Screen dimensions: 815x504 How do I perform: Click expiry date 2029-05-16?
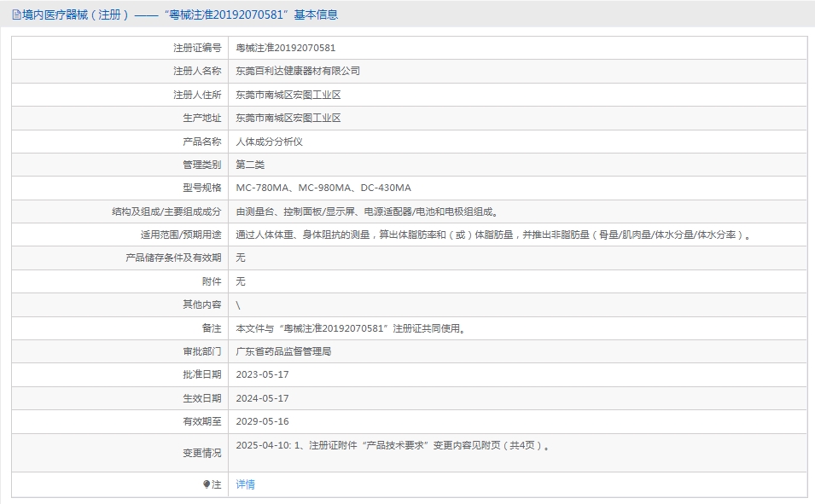(x=263, y=421)
